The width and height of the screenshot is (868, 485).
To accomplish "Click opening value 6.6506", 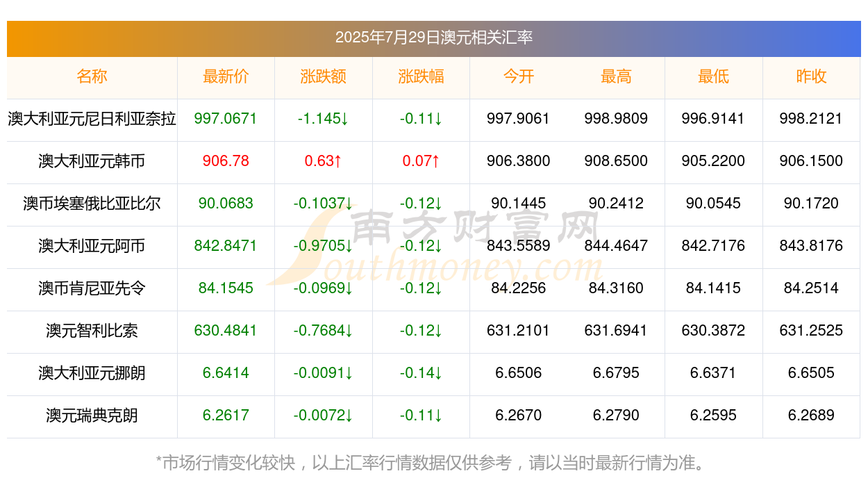I will [519, 373].
